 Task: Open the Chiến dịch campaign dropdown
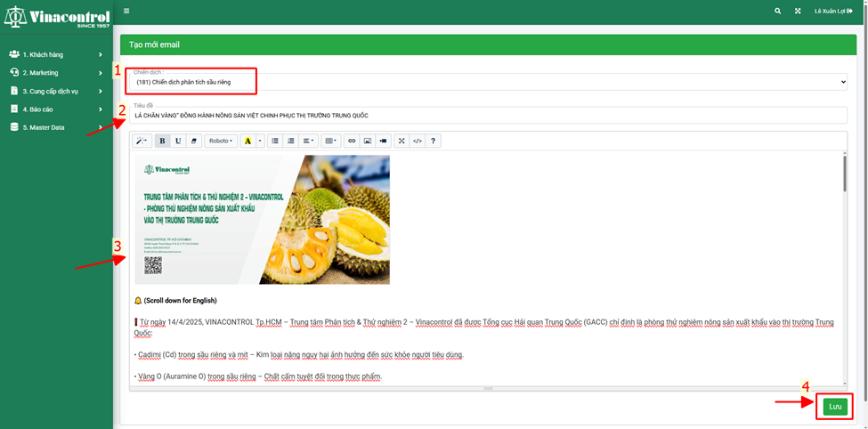(486, 81)
